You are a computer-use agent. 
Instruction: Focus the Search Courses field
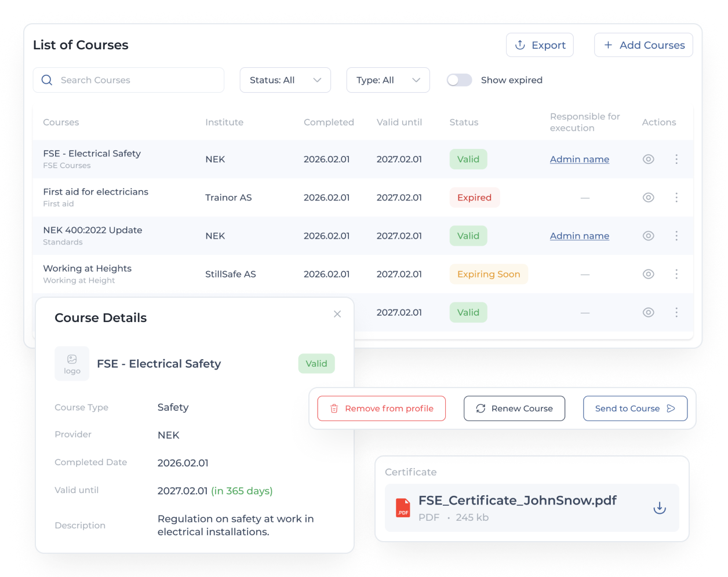[129, 80]
